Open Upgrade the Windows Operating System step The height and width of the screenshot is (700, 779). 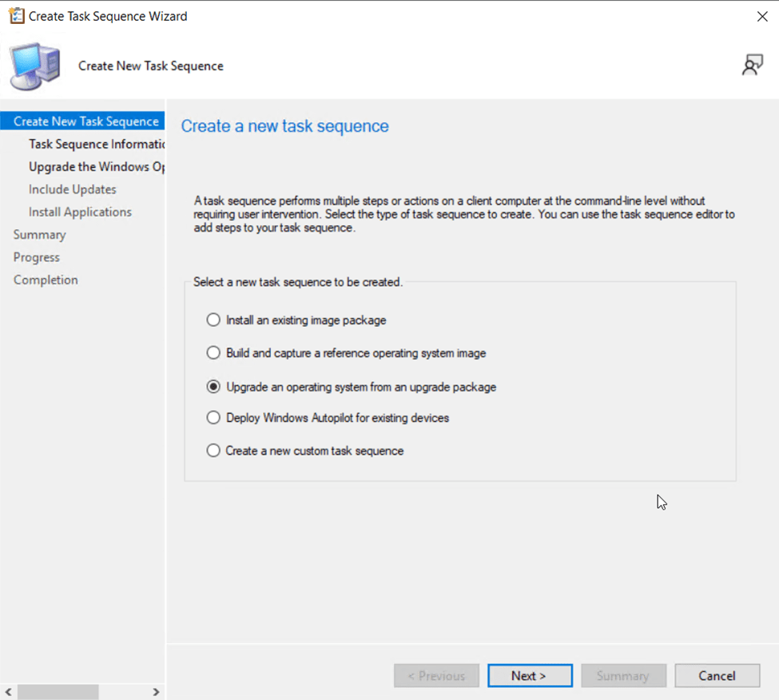tap(96, 167)
